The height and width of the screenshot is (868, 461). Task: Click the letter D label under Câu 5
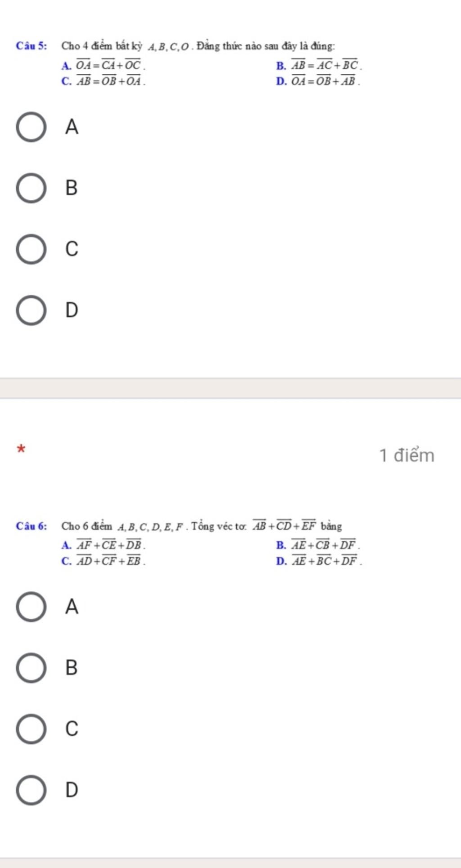(x=72, y=310)
